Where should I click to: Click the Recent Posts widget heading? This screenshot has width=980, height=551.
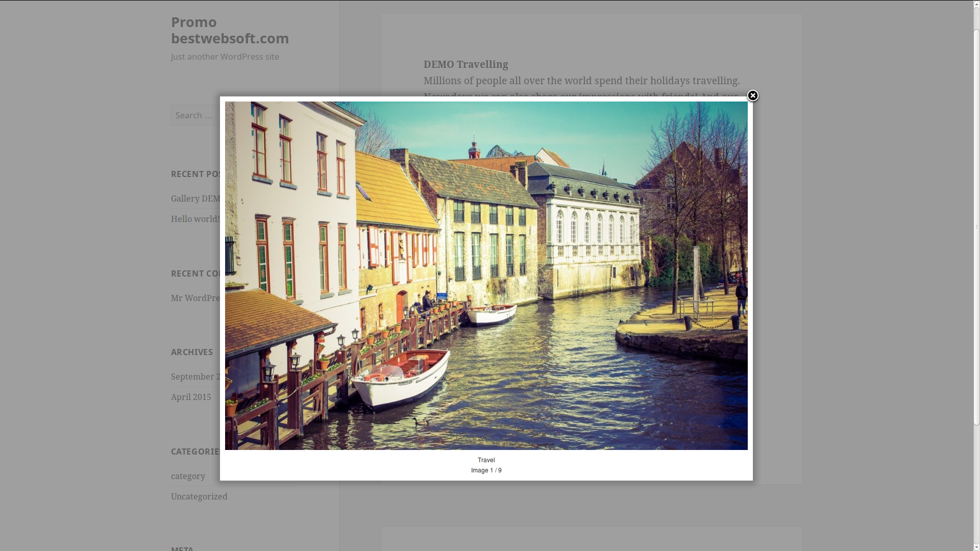[x=195, y=174]
